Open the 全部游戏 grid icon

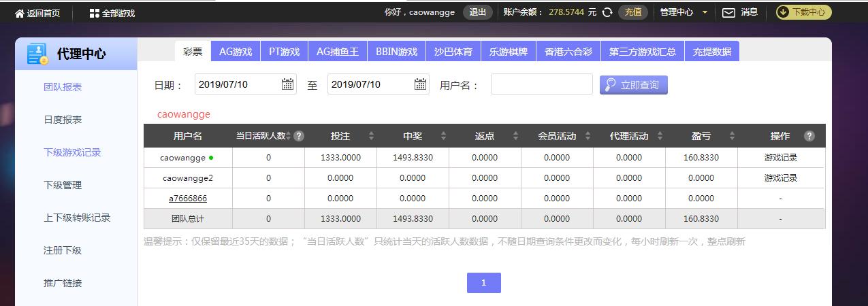tap(95, 13)
